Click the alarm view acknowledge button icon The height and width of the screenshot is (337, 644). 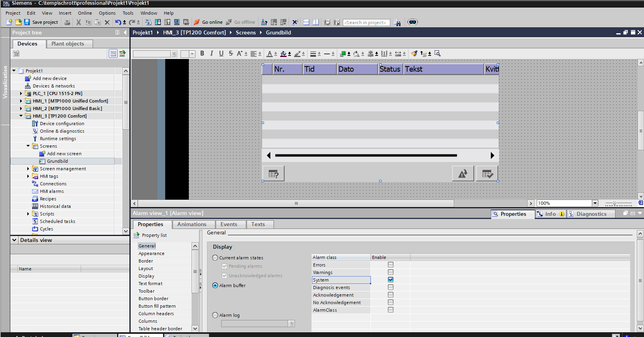tap(487, 173)
